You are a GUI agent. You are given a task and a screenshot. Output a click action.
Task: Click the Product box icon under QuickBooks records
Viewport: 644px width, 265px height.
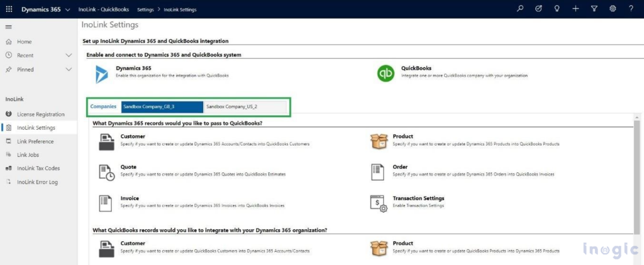tap(379, 248)
